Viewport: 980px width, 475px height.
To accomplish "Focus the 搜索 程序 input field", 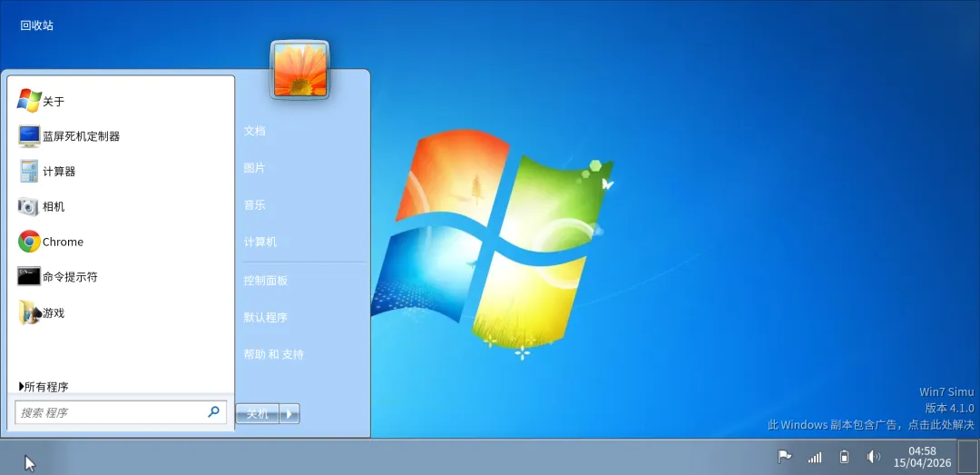I will click(x=121, y=412).
